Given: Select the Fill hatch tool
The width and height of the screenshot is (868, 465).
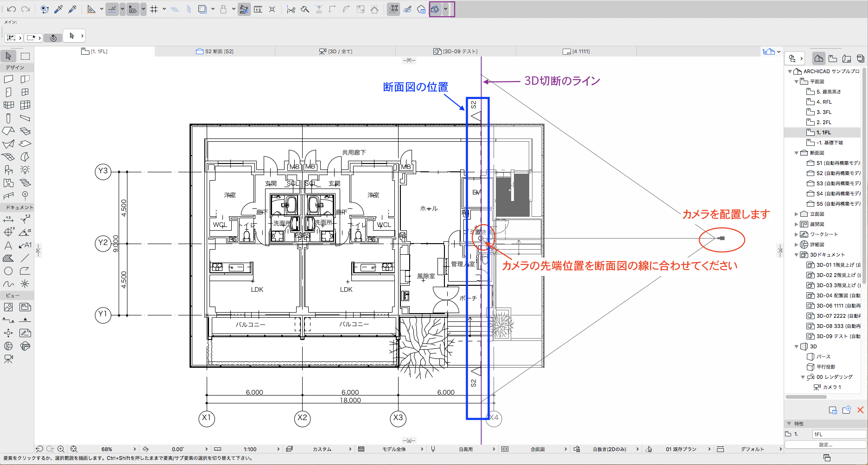Looking at the screenshot, I should tap(8, 258).
